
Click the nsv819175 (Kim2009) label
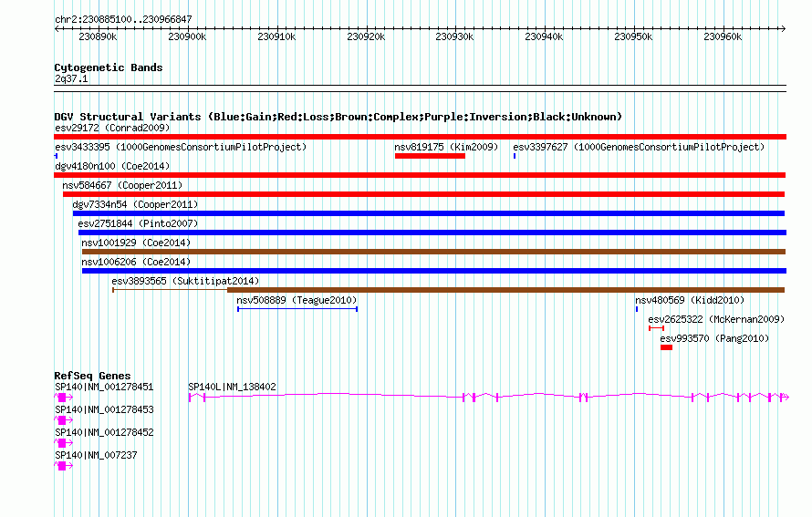click(x=446, y=147)
